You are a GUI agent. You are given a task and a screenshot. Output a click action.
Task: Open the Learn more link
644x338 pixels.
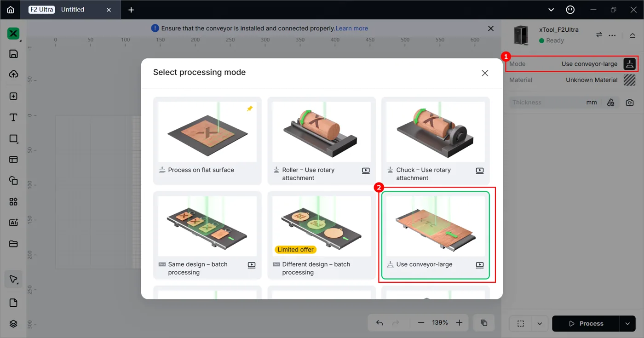point(352,29)
